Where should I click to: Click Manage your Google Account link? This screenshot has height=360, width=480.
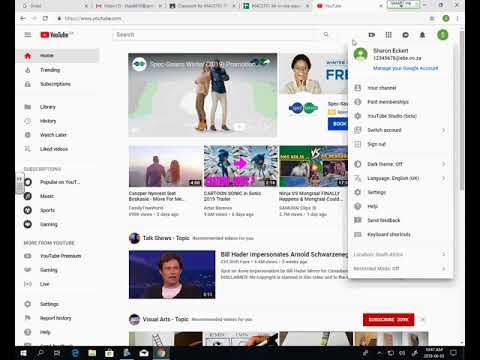tap(405, 68)
